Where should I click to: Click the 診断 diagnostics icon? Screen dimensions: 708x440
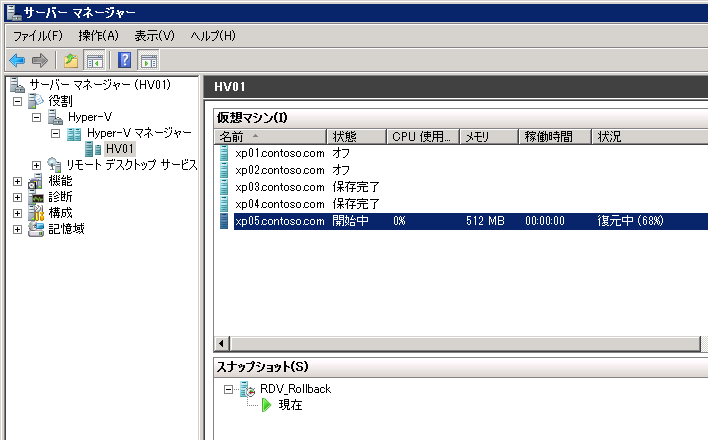[x=36, y=197]
